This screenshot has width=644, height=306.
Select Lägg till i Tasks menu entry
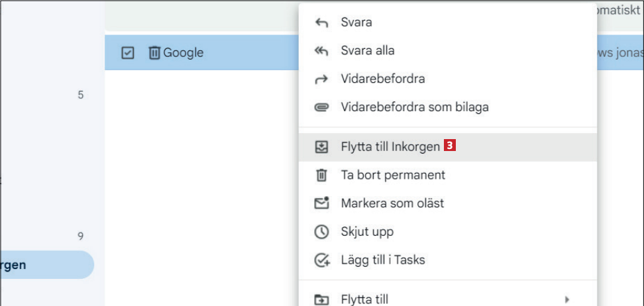pos(382,260)
